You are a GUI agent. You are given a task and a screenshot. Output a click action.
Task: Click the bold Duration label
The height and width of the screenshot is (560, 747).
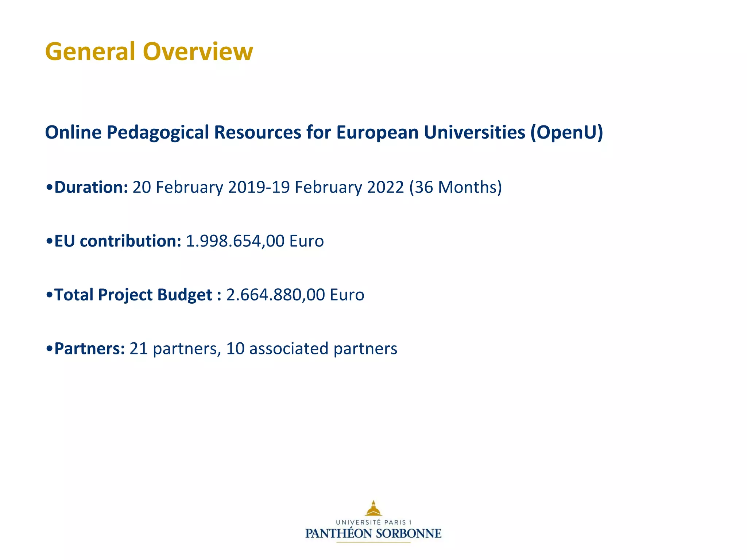pos(91,187)
